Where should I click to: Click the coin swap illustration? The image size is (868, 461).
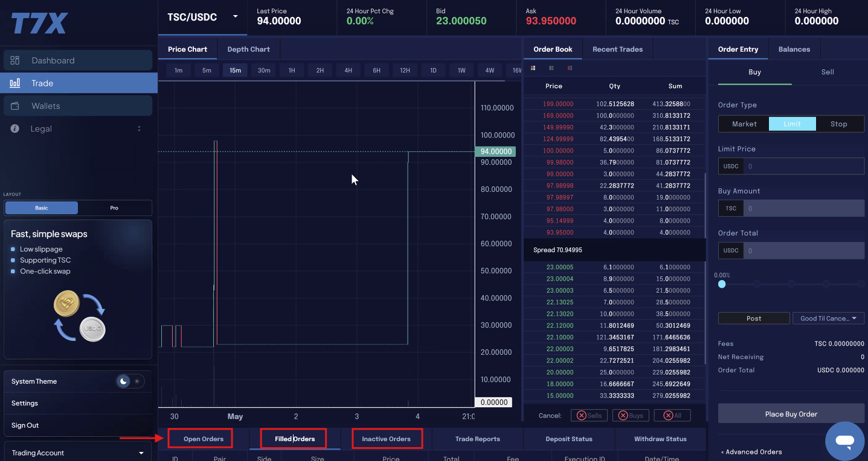pyautogui.click(x=79, y=317)
